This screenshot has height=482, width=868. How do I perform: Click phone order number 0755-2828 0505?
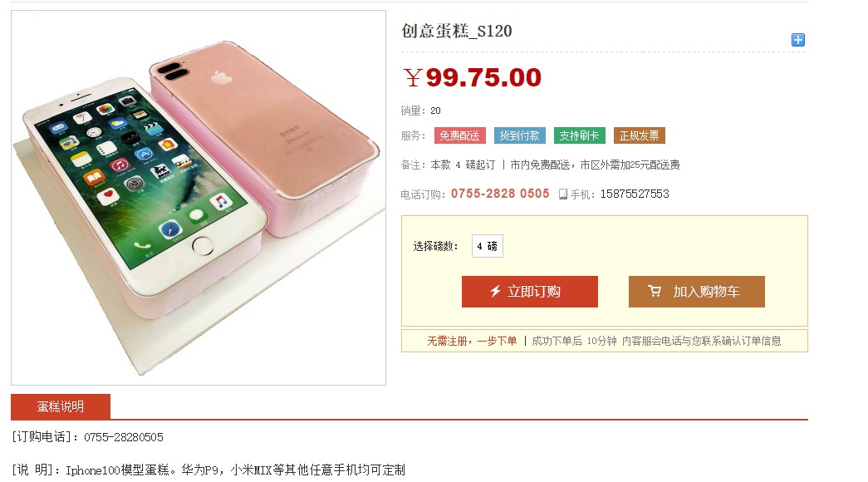tap(500, 194)
